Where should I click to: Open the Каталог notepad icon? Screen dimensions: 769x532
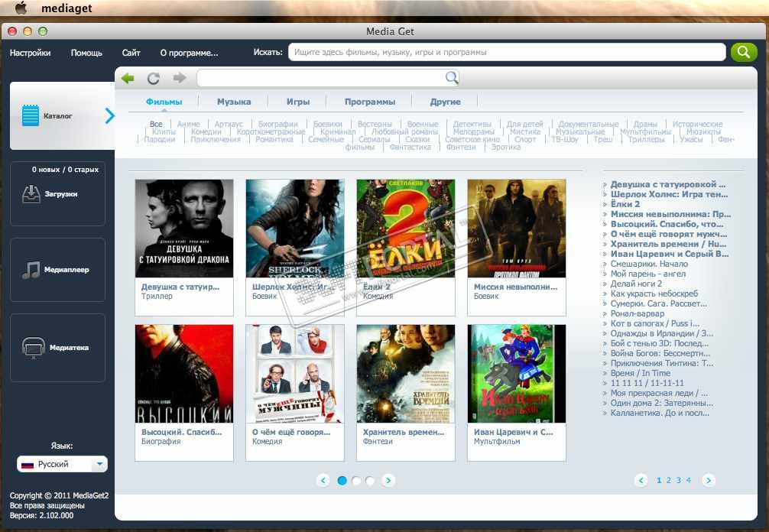pos(31,115)
